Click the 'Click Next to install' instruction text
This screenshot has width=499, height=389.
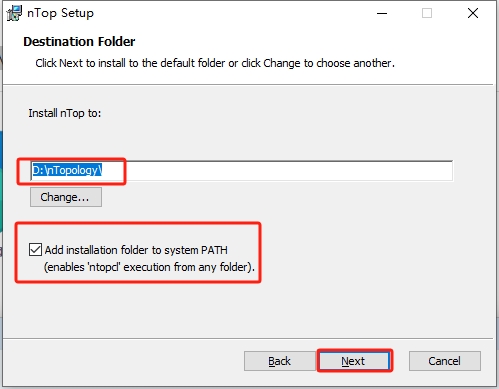click(x=215, y=63)
